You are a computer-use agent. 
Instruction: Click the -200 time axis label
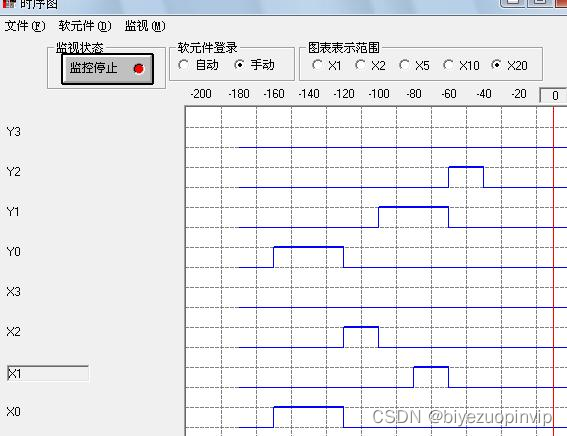click(x=201, y=94)
